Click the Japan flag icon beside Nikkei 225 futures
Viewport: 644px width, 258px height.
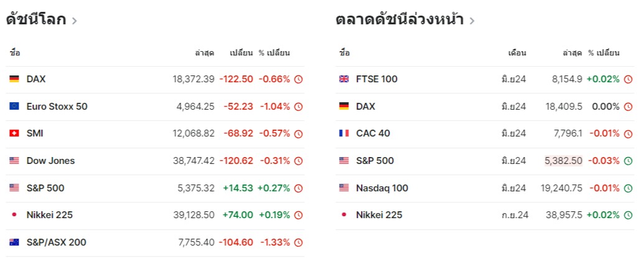point(343,215)
